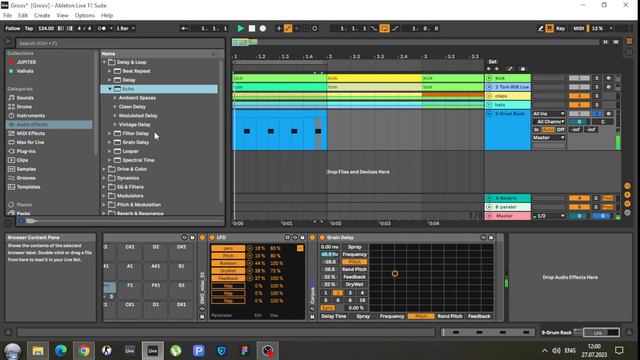Toggle the MIDI map mode switch
This screenshot has height=360, width=640.
tap(578, 28)
